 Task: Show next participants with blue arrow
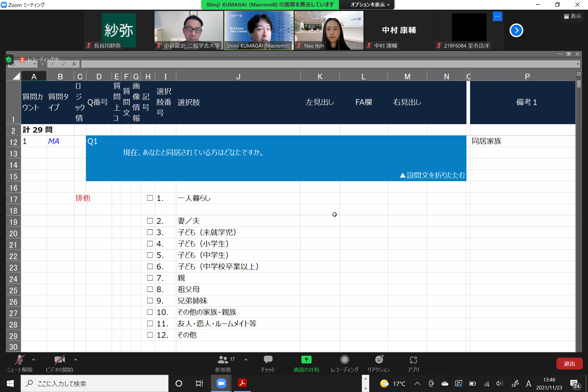click(x=516, y=31)
